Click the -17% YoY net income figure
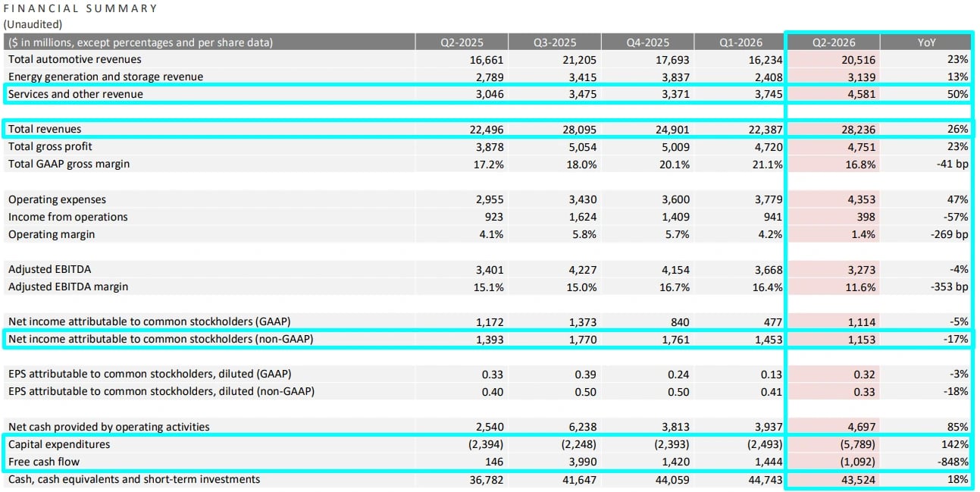Viewport: 980px width, 492px height. click(957, 339)
